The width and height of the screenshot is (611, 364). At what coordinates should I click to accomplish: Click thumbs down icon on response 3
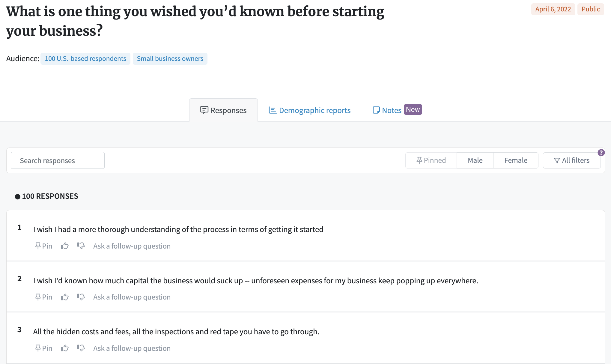[x=81, y=348]
